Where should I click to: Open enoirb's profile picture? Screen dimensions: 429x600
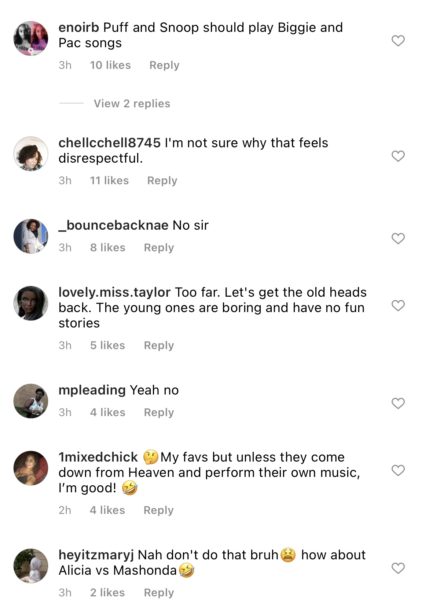[x=31, y=38]
